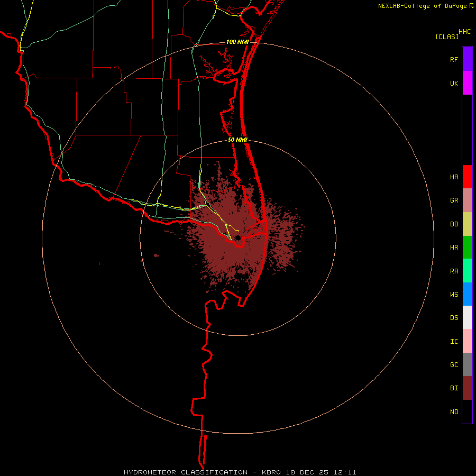Viewport: 476px width, 476px height.
Task: Click the 12:11 timestamp
Action: pyautogui.click(x=344, y=472)
